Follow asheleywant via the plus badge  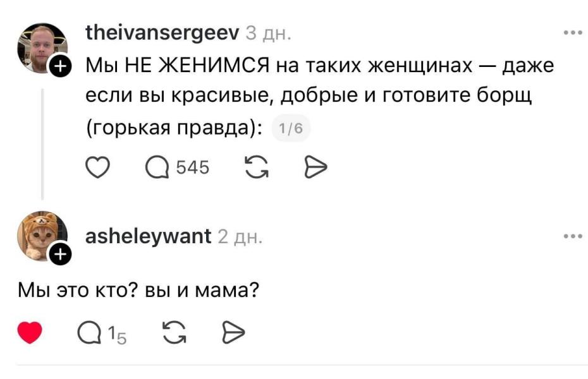point(59,255)
